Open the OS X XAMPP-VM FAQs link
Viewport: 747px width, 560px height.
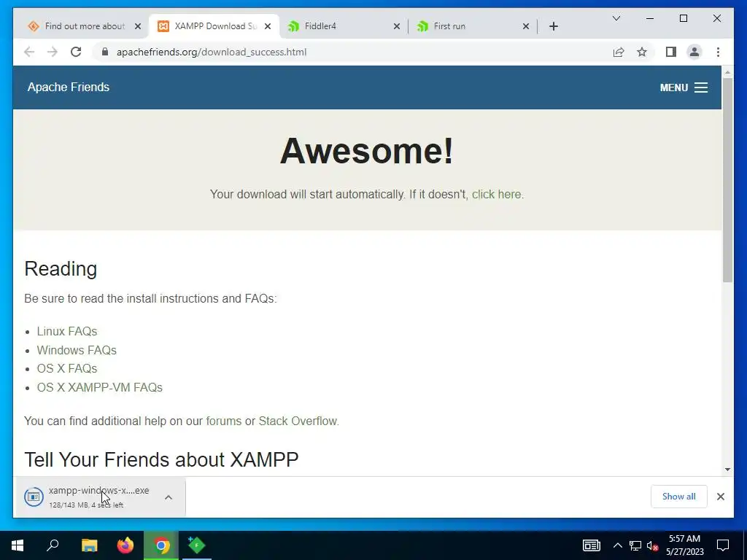pyautogui.click(x=99, y=388)
